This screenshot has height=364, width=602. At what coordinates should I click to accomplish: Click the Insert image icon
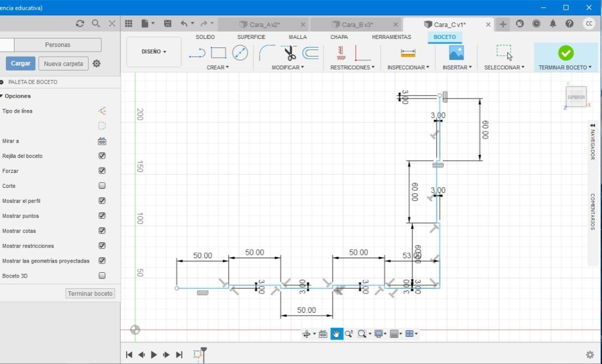[456, 52]
